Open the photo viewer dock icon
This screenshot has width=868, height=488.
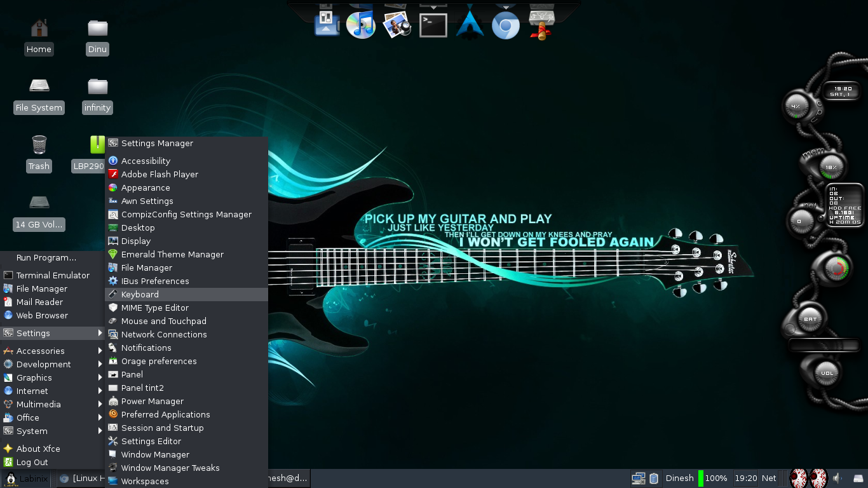coord(397,25)
